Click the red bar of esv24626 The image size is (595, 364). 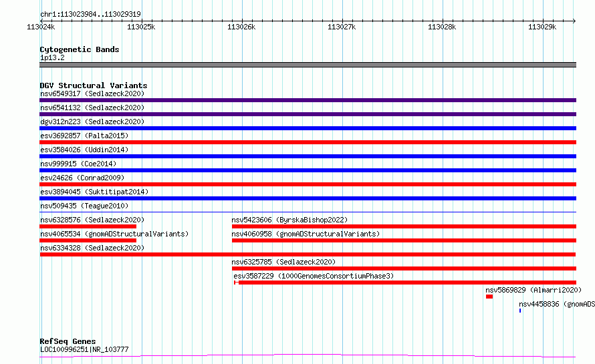coord(308,184)
